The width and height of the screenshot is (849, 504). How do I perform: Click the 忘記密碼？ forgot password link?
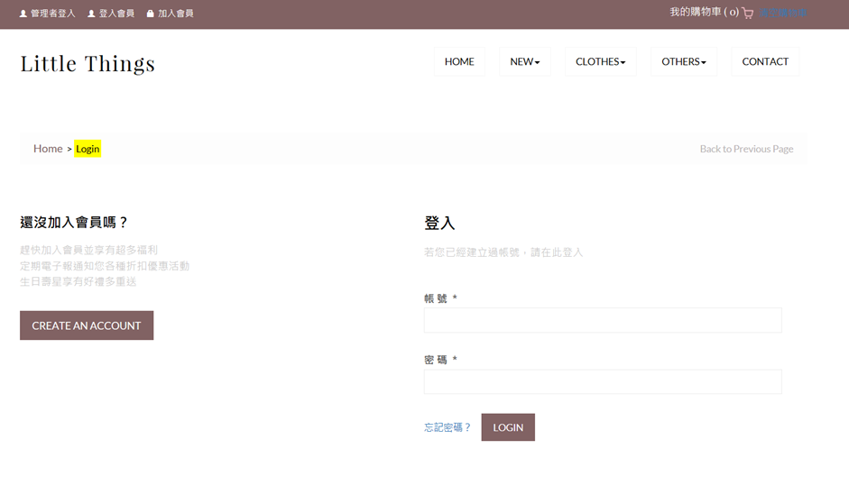448,427
